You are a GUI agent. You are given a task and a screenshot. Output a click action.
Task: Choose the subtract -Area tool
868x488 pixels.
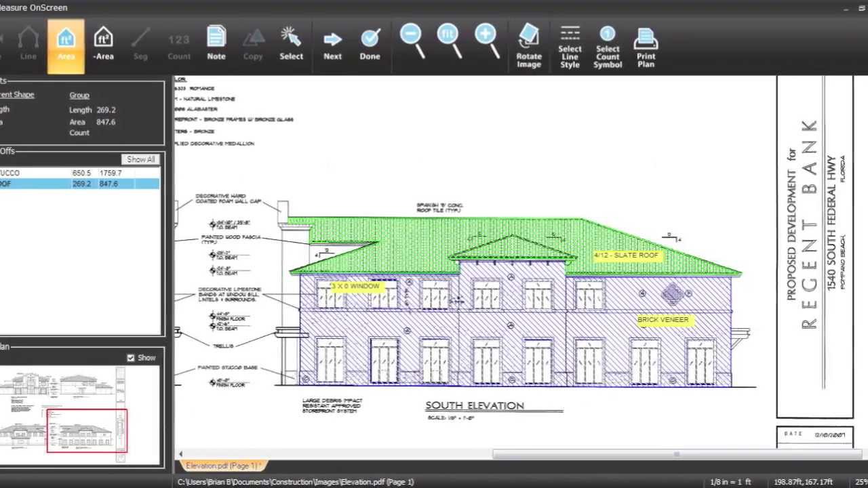(103, 45)
